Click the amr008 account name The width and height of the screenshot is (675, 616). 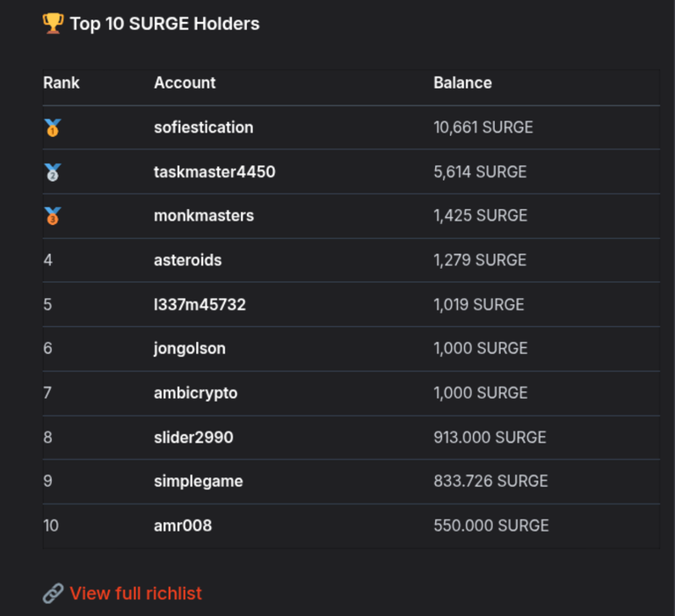click(183, 525)
